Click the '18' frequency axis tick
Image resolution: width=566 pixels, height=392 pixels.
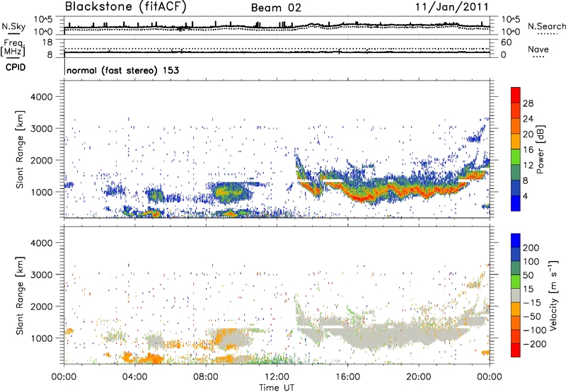47,42
